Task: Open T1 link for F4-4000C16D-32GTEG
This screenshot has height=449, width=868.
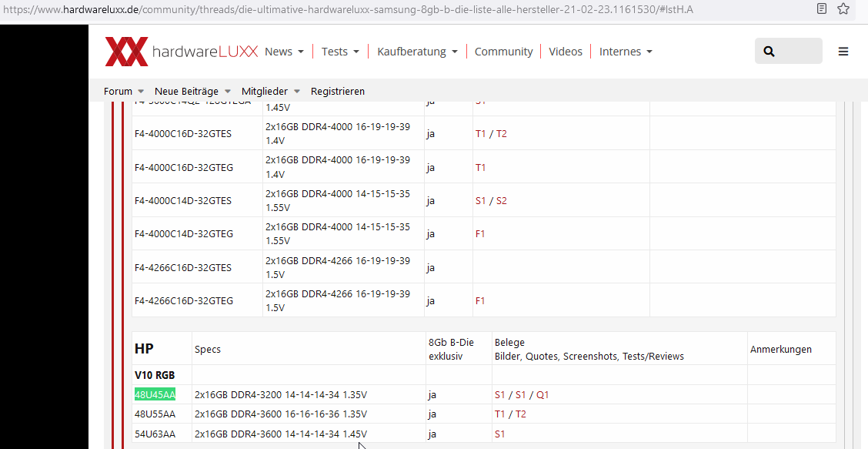Action: pos(480,167)
